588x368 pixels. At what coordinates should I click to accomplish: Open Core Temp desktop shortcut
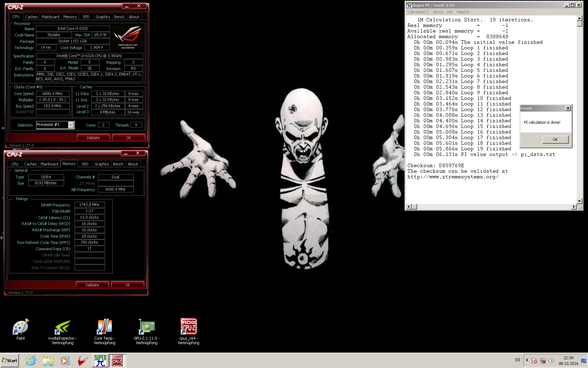coord(105,332)
